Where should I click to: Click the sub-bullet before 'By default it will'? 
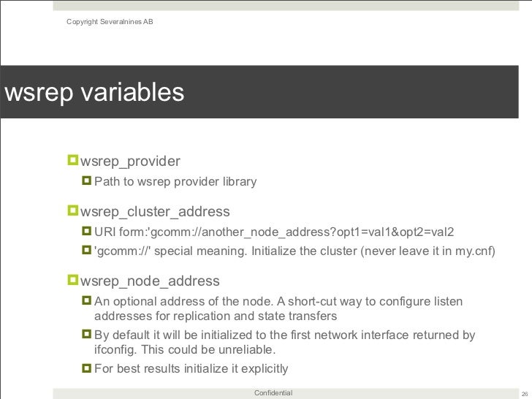coord(87,335)
